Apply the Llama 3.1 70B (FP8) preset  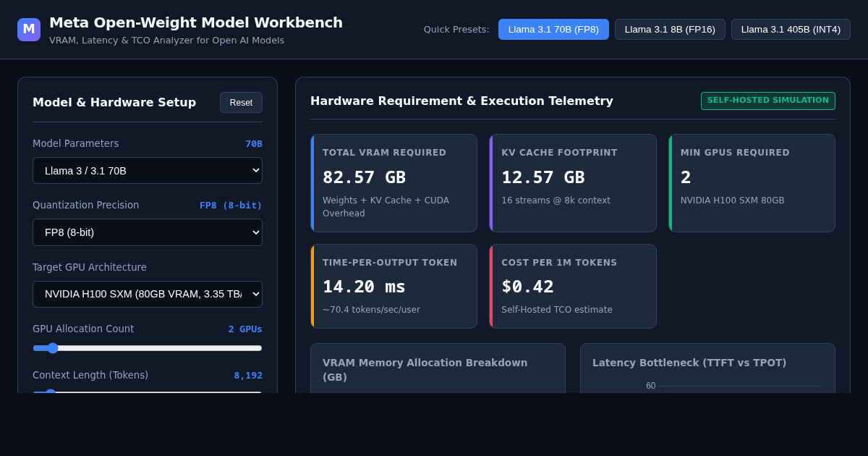coord(553,30)
